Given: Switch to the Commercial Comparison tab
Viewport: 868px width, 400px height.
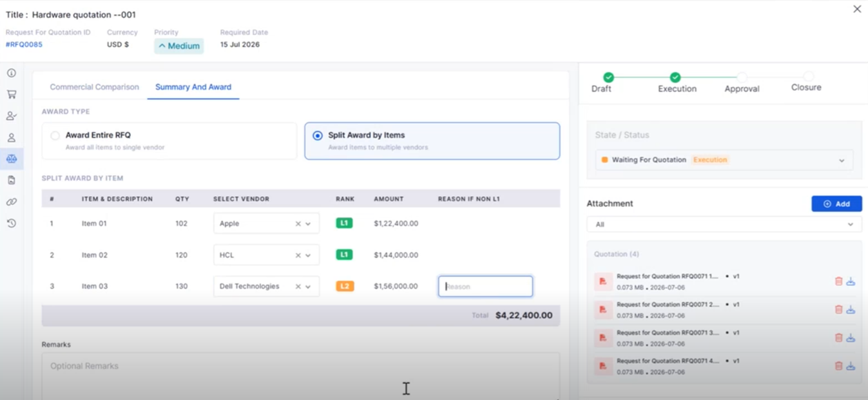Looking at the screenshot, I should click(x=94, y=87).
